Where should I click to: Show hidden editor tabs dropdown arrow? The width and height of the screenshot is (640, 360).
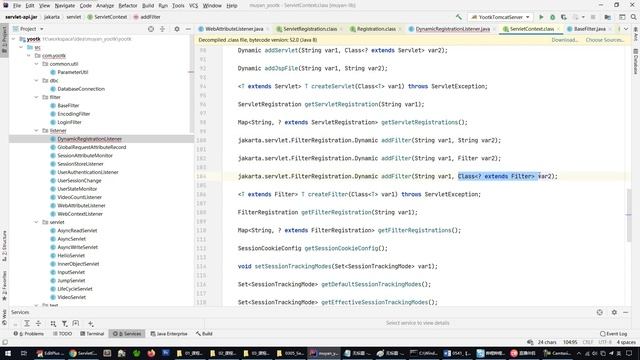(626, 29)
